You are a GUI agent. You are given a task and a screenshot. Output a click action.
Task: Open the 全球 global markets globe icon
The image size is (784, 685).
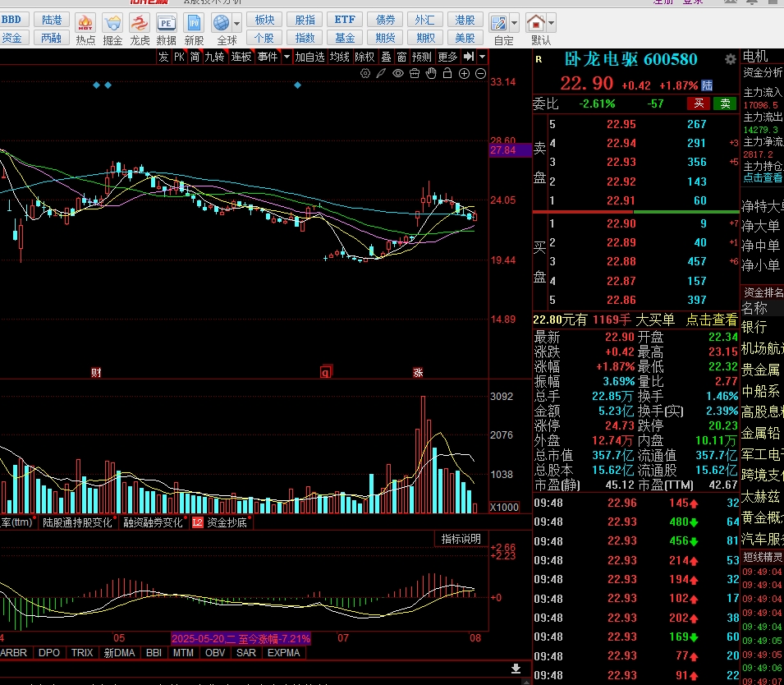click(x=222, y=23)
